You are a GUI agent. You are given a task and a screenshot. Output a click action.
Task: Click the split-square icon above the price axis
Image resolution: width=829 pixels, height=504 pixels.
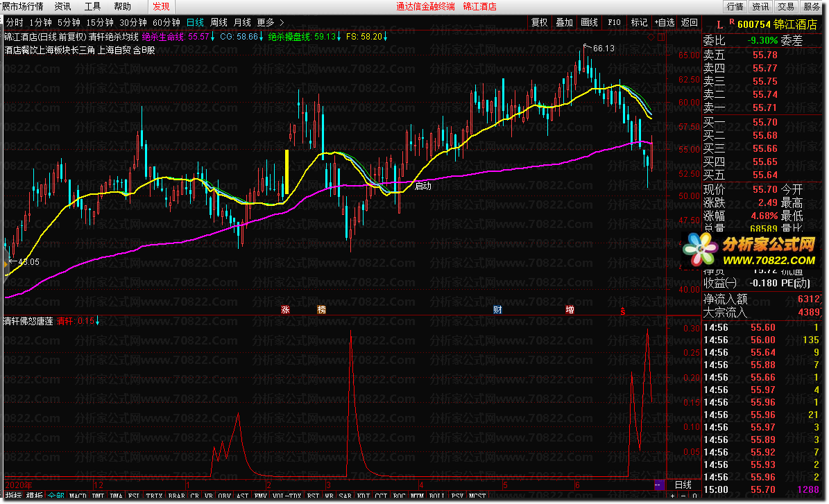(x=661, y=37)
